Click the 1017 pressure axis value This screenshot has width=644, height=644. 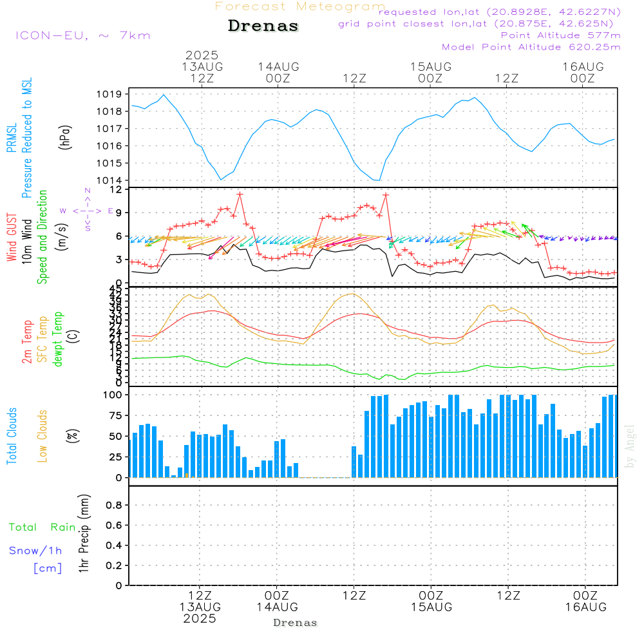pyautogui.click(x=109, y=129)
